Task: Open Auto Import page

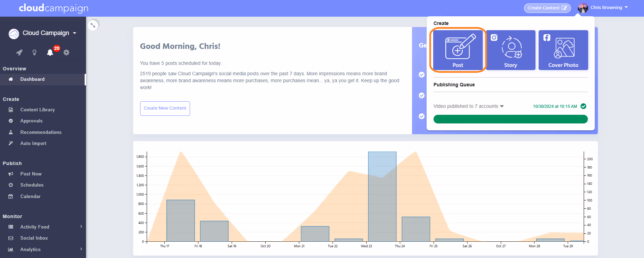Action: coord(33,143)
